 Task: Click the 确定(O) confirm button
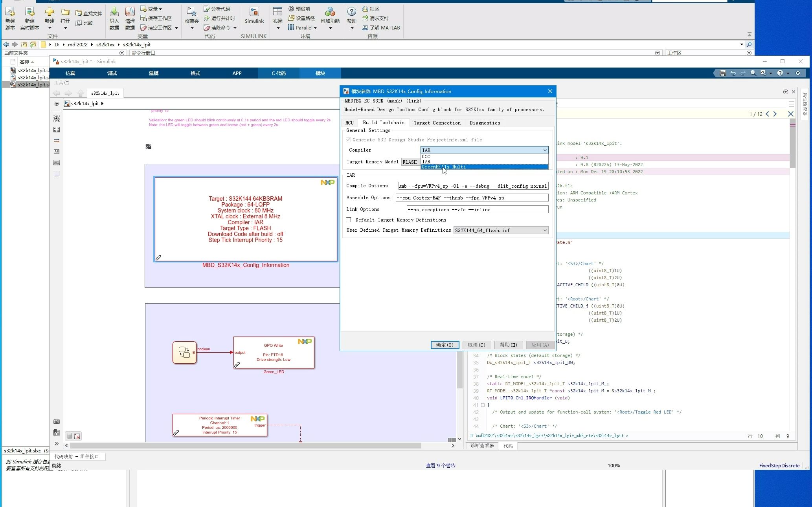pyautogui.click(x=445, y=345)
